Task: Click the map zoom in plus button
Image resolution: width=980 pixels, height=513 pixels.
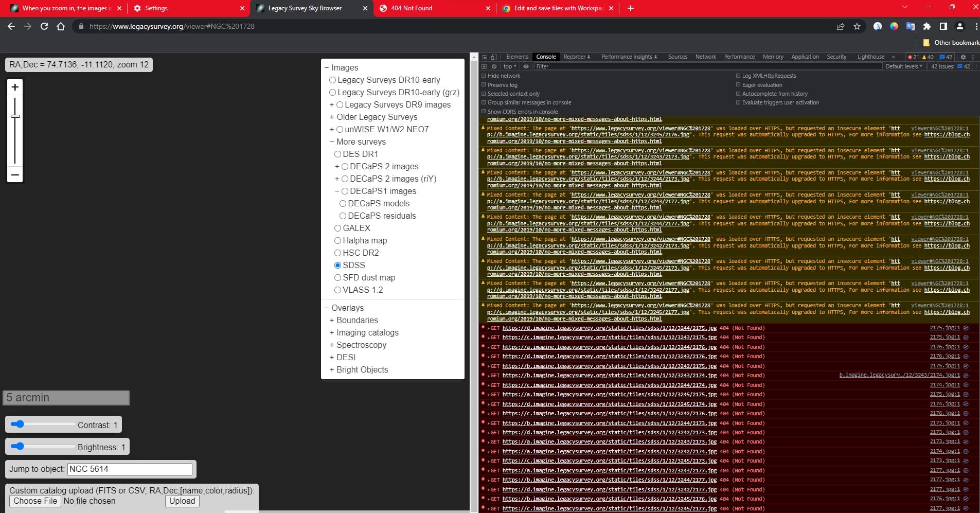Action: pos(15,87)
